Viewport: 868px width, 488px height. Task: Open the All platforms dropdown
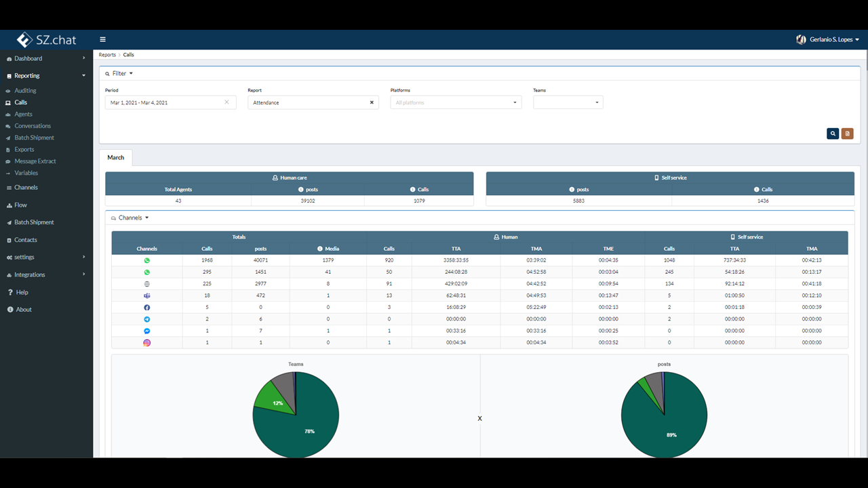456,102
